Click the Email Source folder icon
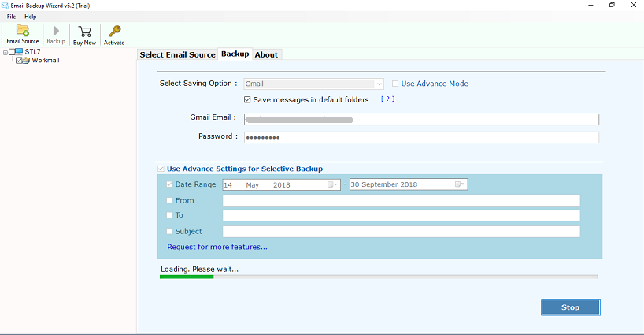 [22, 32]
